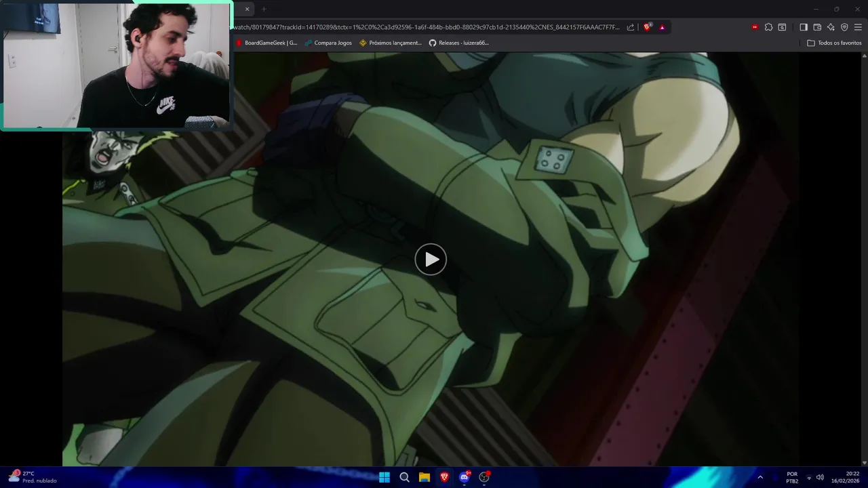The image size is (868, 488).
Task: Expand hidden system tray icons chevron
Action: pos(760,477)
